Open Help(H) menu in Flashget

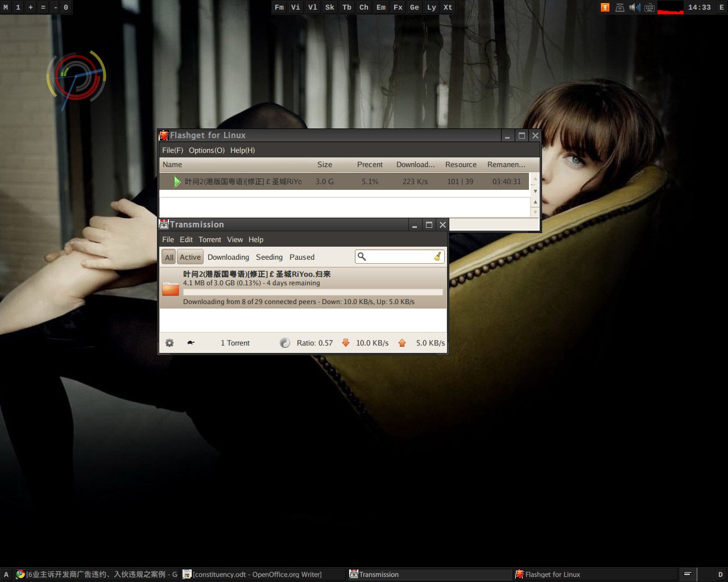[x=242, y=150]
